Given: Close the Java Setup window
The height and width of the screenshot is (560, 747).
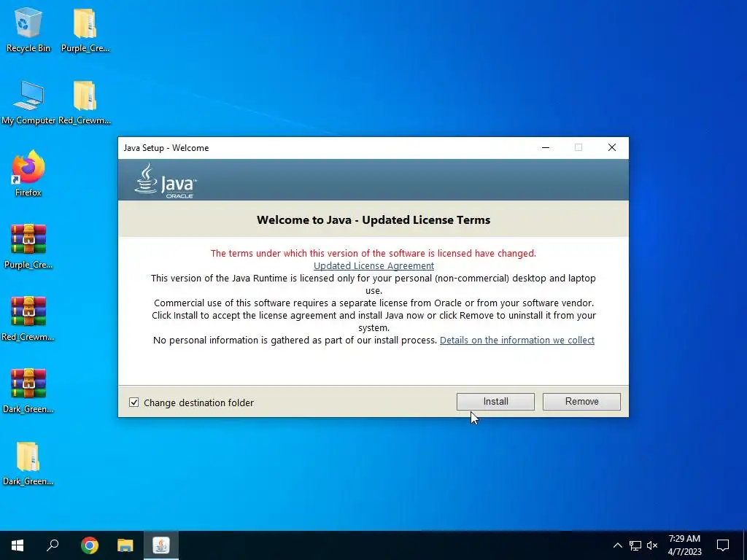Looking at the screenshot, I should [x=612, y=147].
